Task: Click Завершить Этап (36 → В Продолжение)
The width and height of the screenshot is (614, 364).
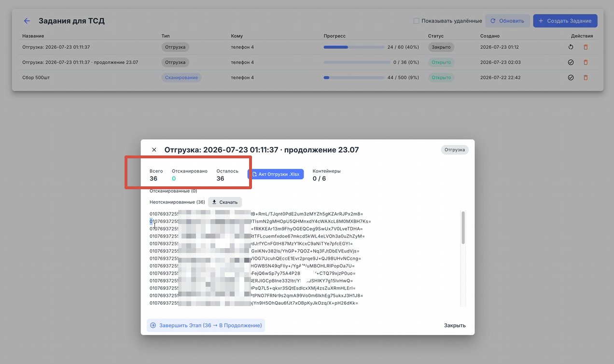Action: [x=206, y=325]
